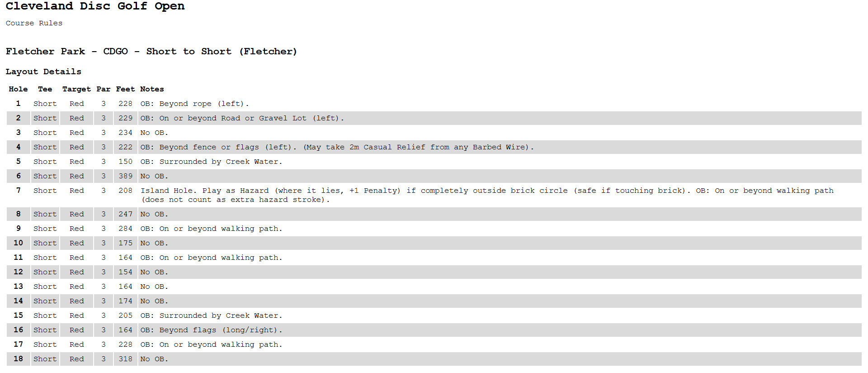Select hole number 10 in the table
The height and width of the screenshot is (373, 868).
pyautogui.click(x=18, y=243)
